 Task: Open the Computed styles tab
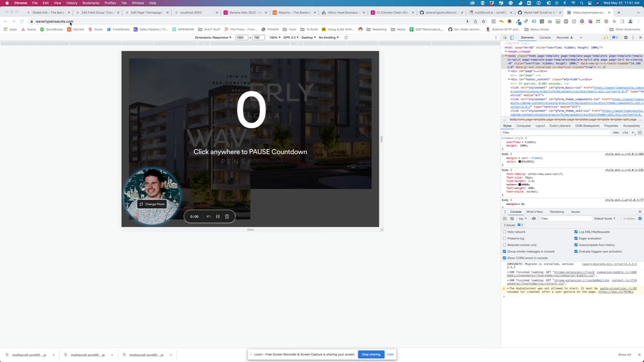coord(523,126)
